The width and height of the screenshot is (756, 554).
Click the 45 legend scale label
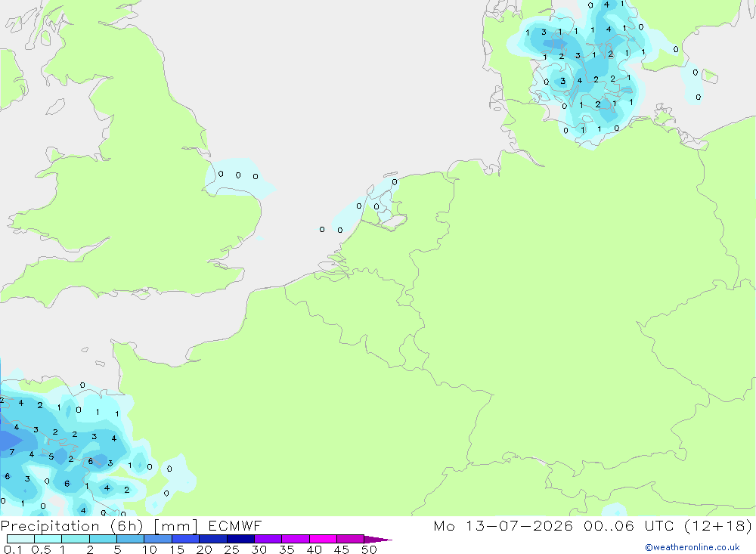click(342, 549)
